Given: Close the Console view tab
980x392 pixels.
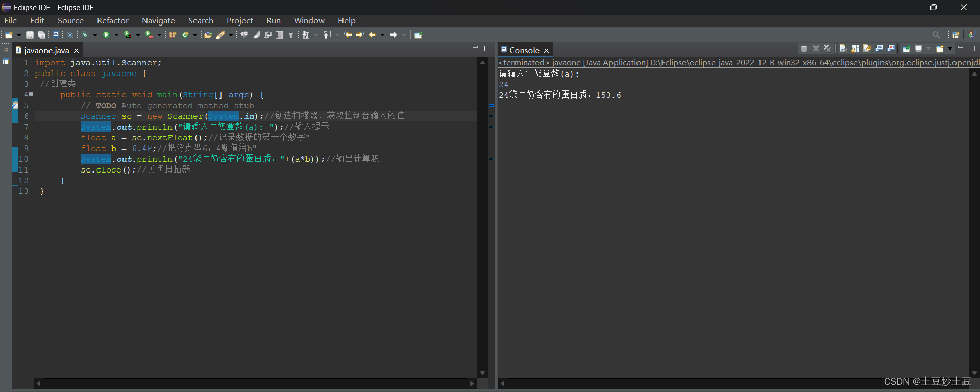Looking at the screenshot, I should 546,50.
